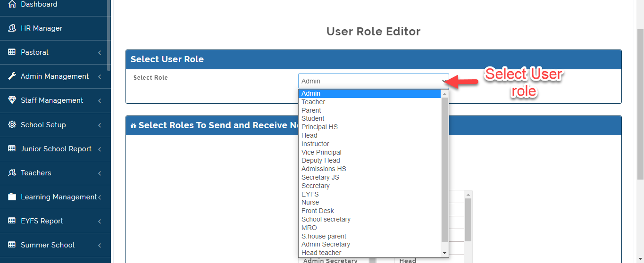644x263 pixels.
Task: Choose Head teacher in the role list
Action: point(370,253)
